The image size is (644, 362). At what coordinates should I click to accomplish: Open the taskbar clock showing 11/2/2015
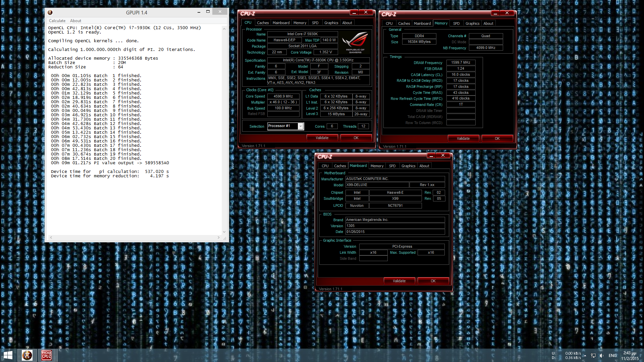[x=630, y=356]
